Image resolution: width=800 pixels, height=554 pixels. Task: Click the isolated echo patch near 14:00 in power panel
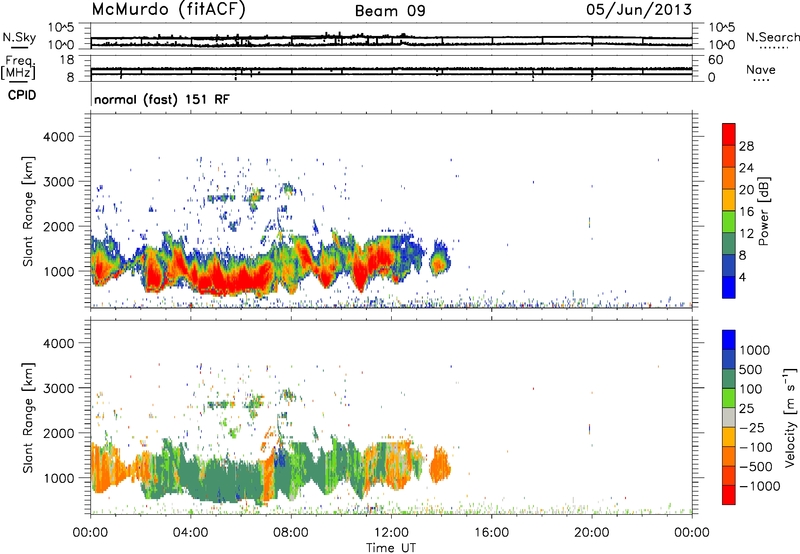(x=439, y=259)
